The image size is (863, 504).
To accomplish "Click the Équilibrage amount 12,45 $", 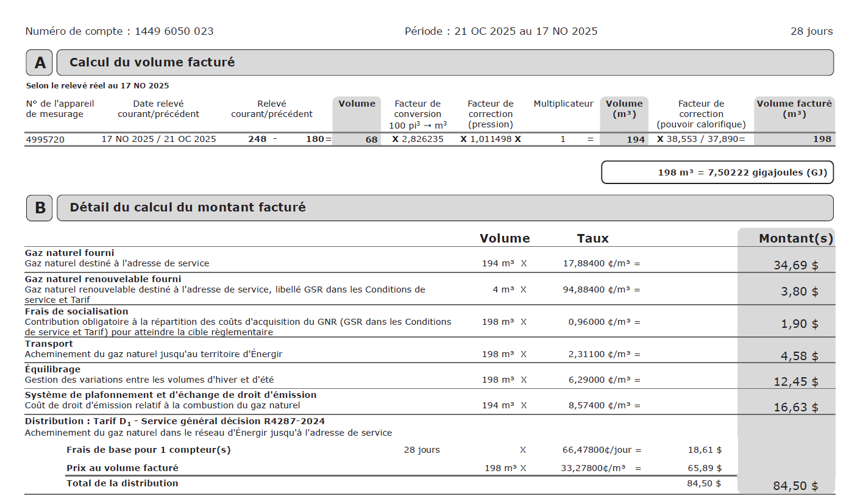I will point(795,382).
